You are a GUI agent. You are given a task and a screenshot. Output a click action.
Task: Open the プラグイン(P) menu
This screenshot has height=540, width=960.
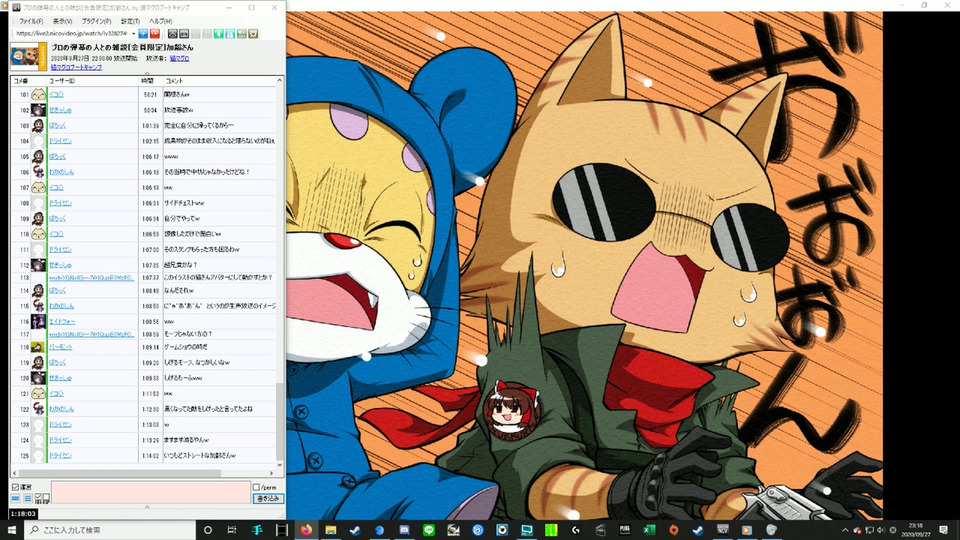point(97,21)
